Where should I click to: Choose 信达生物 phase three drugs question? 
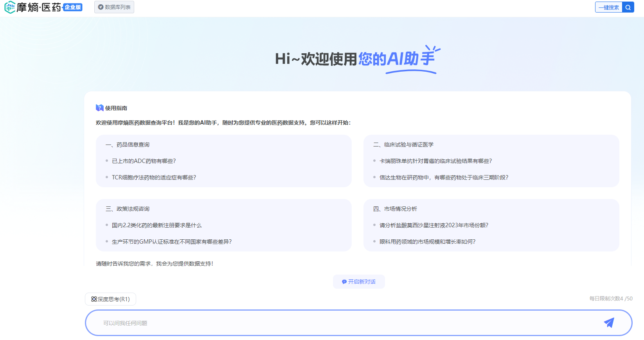pyautogui.click(x=444, y=177)
